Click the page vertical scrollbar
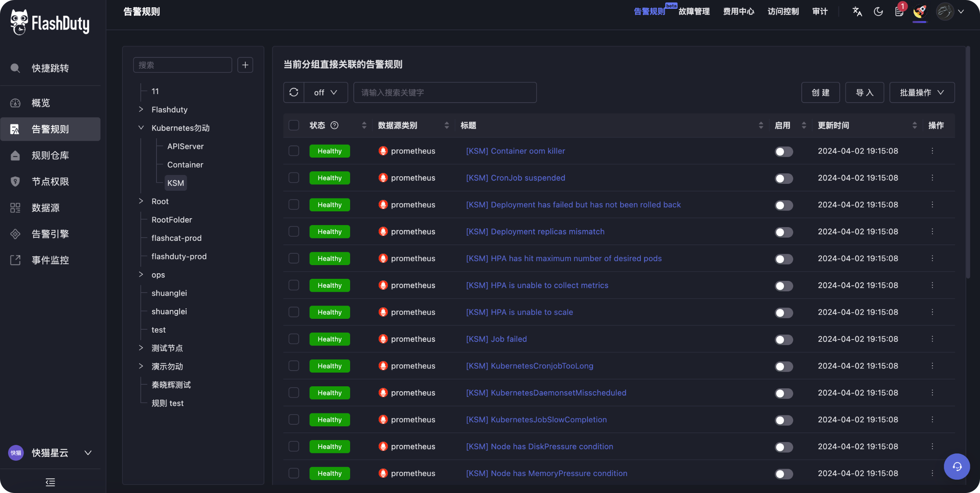This screenshot has width=980, height=493. tap(968, 162)
